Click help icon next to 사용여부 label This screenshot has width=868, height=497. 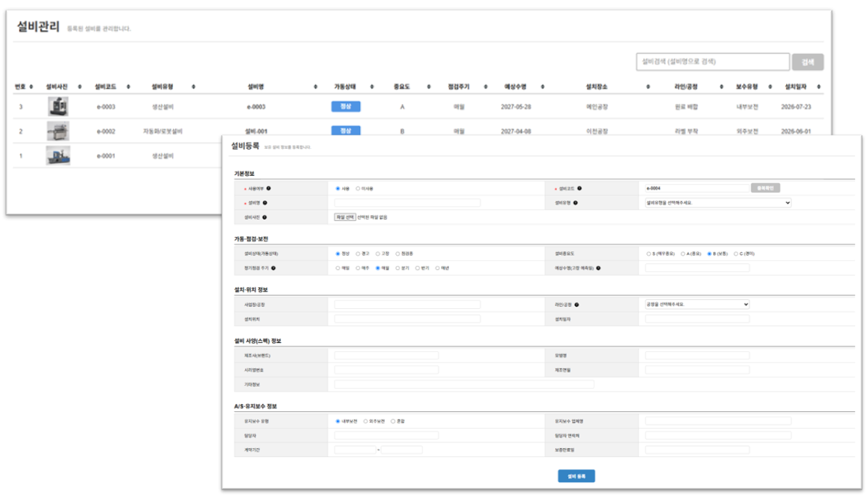pos(268,189)
